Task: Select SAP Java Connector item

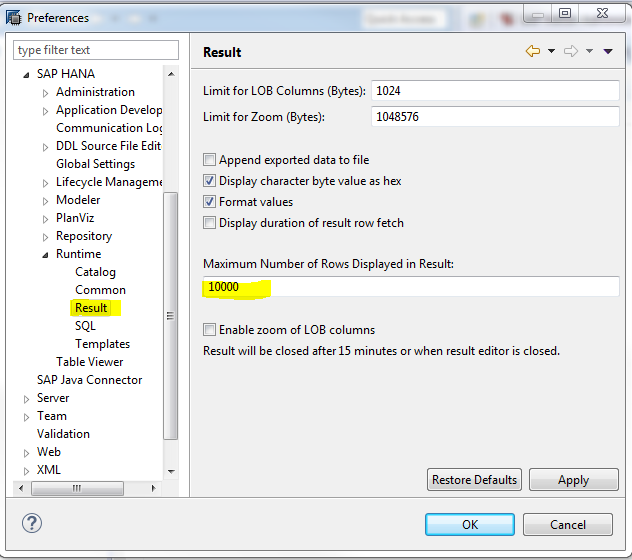Action: click(89, 380)
